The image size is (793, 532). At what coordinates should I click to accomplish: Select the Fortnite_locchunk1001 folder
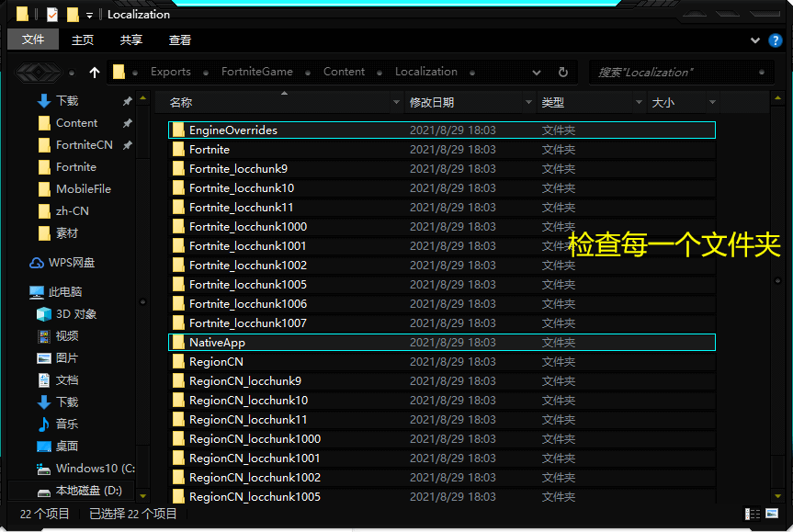(x=441, y=245)
